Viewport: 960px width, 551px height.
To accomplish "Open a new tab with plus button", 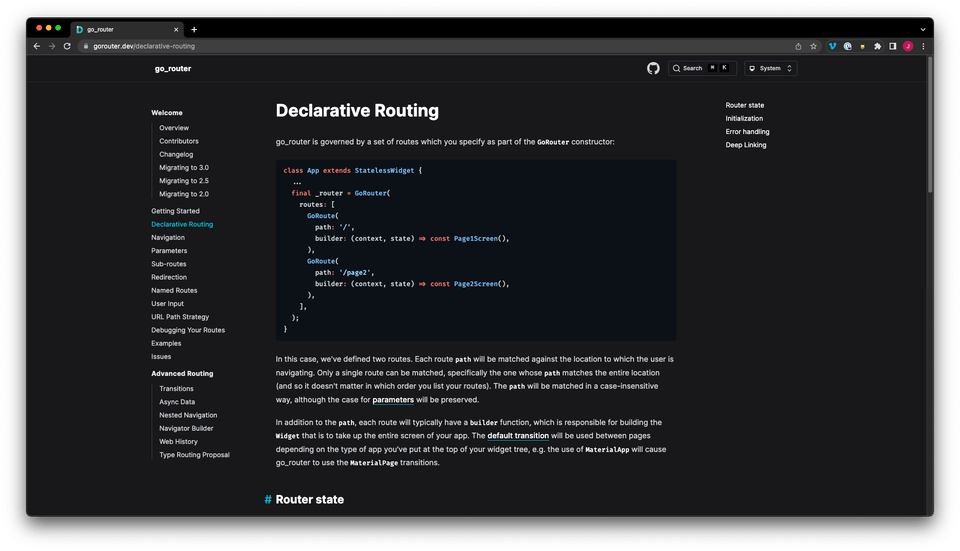I will [x=194, y=29].
